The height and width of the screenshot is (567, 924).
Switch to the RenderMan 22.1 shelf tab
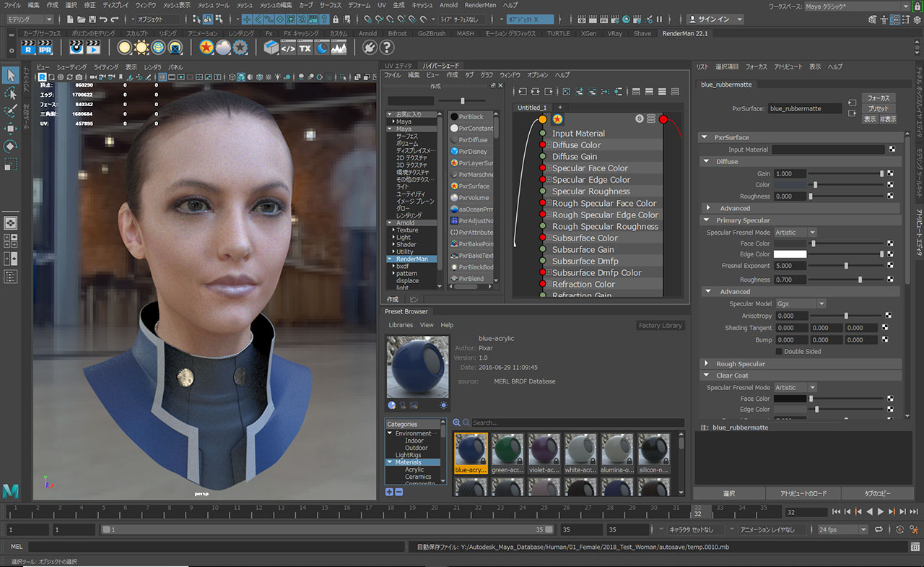coord(685,33)
